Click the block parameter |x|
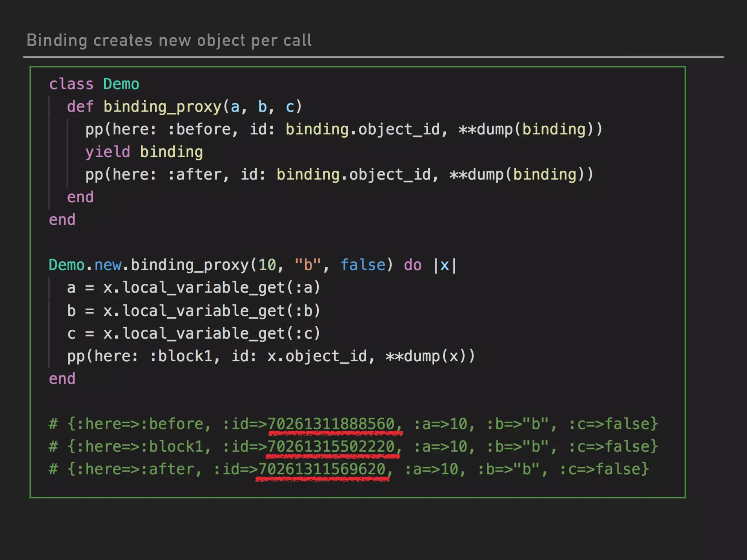This screenshot has width=747, height=560. tap(445, 265)
